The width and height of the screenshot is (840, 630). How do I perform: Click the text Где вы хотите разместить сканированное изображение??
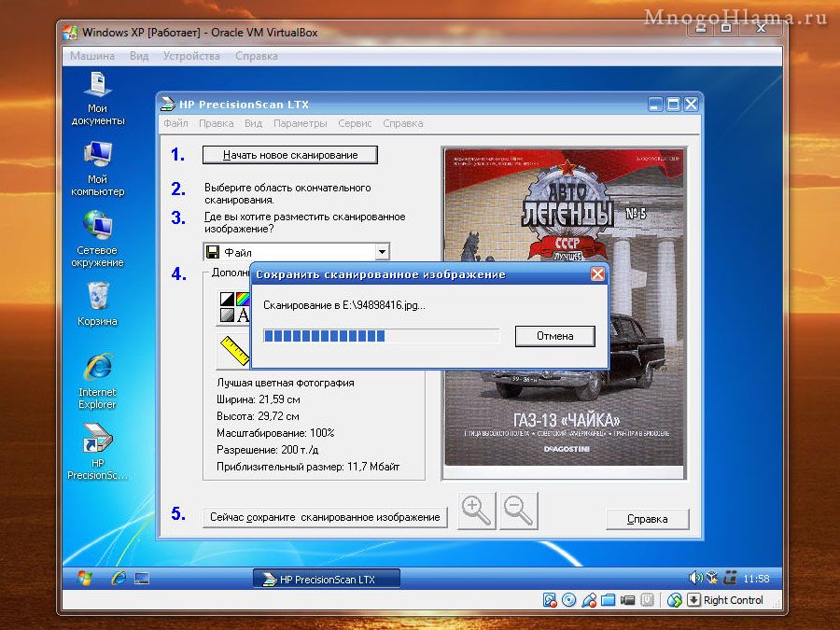[x=305, y=222]
